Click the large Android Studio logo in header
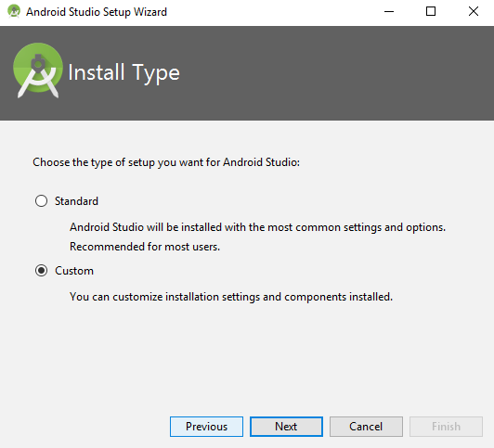This screenshot has width=494, height=448. click(38, 70)
